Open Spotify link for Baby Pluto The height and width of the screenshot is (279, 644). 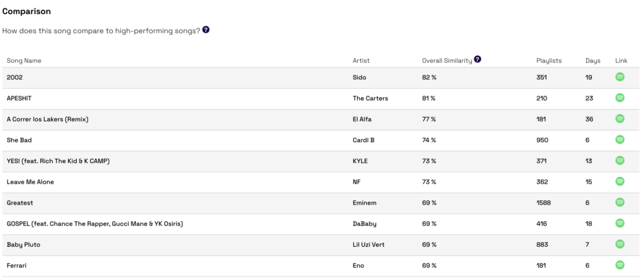[619, 244]
